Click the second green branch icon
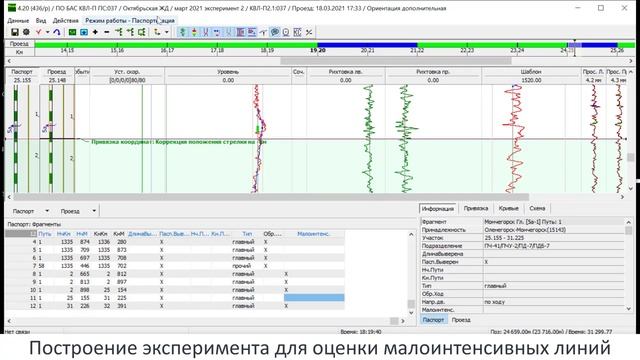The height and width of the screenshot is (360, 640). pos(130,32)
